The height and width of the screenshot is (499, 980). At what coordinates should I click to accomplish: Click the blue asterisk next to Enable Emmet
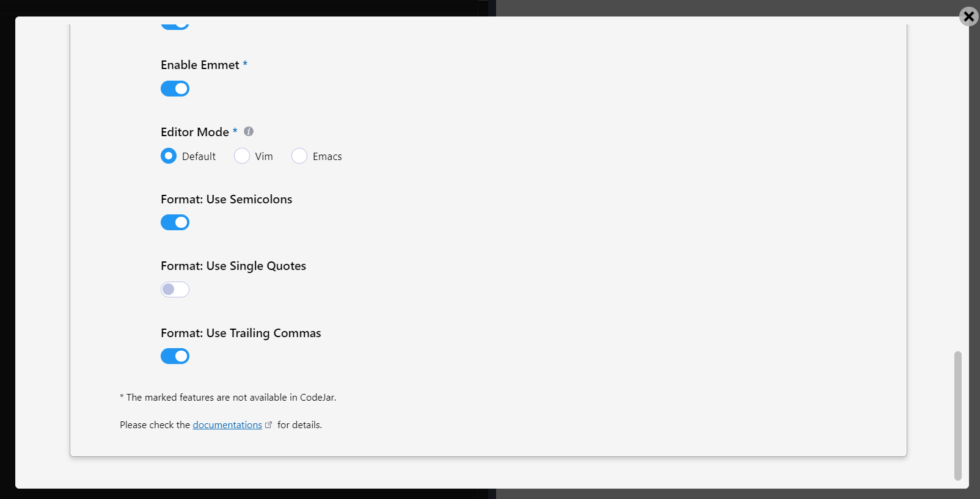(x=245, y=65)
